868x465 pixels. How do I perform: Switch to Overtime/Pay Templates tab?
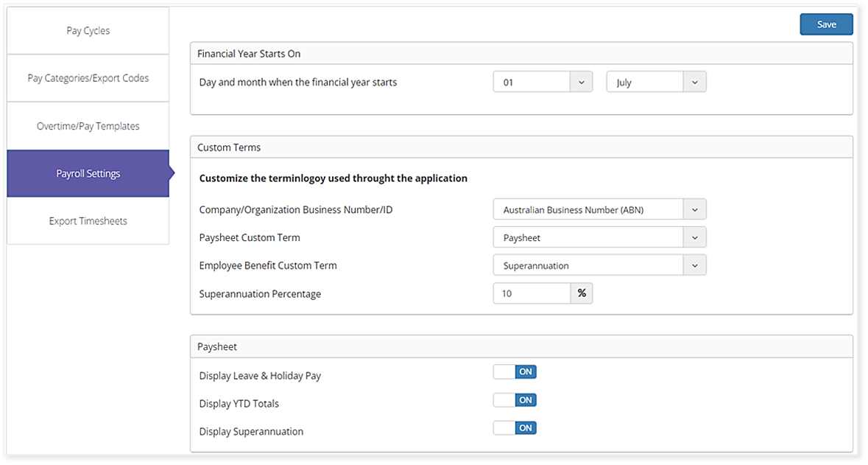[88, 126]
